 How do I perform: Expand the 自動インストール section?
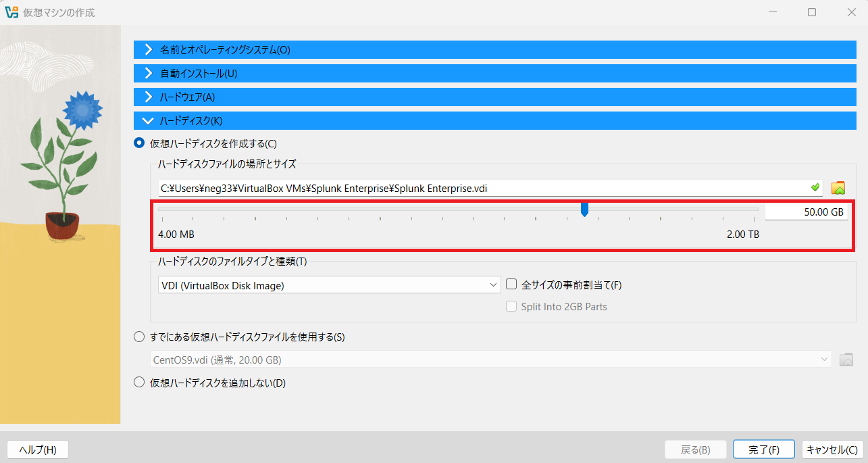tap(198, 74)
